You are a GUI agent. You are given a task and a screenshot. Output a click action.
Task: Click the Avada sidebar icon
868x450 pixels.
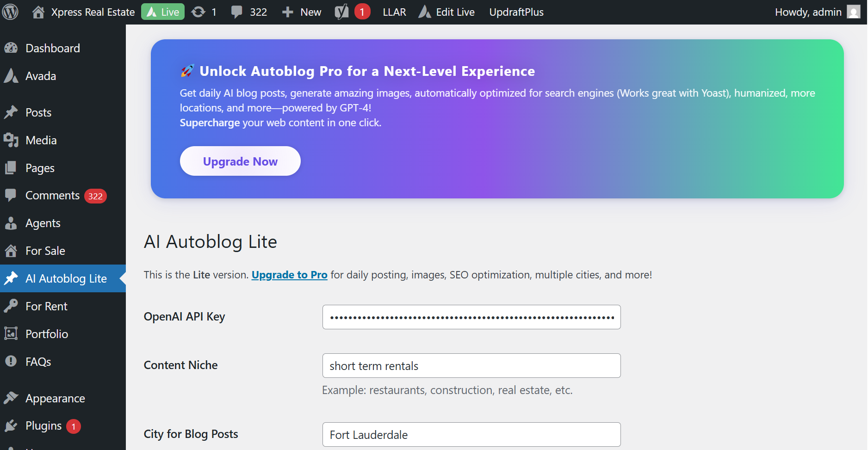pos(11,76)
